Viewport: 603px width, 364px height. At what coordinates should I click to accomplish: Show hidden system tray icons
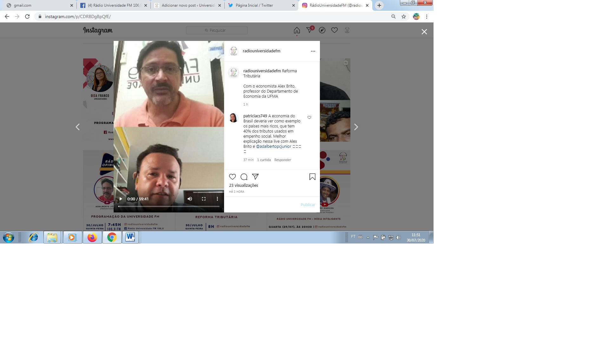368,237
